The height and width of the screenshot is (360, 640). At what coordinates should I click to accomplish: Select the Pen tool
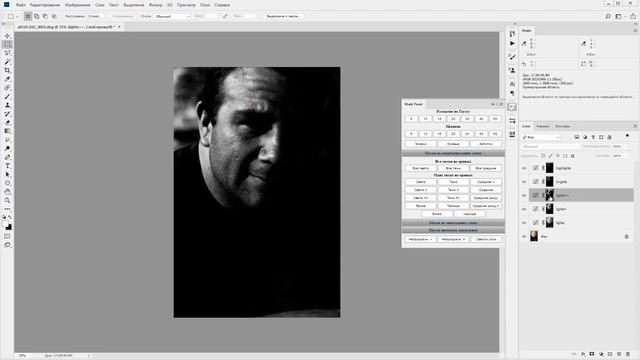(x=7, y=157)
